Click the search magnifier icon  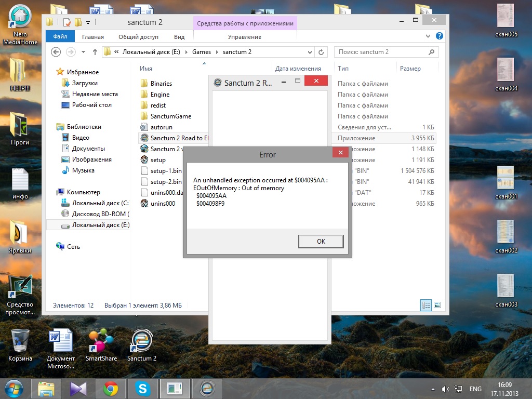(432, 52)
